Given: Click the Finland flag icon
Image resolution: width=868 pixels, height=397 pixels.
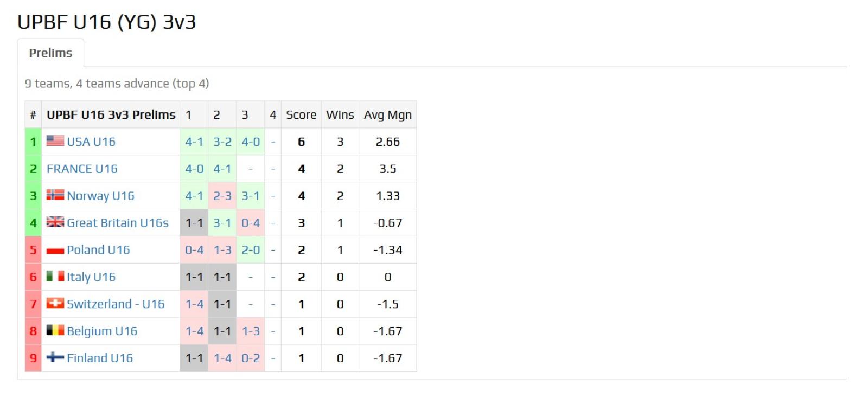Looking at the screenshot, I should 55,358.
